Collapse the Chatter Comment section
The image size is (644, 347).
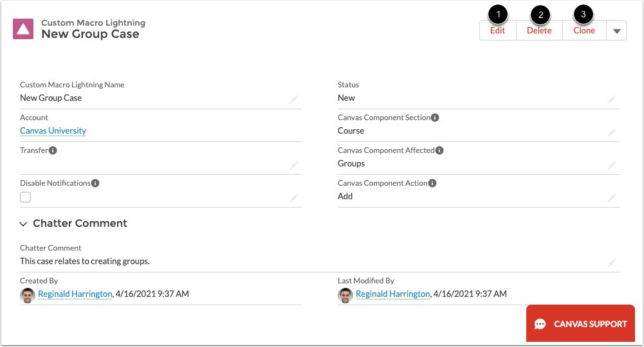pos(24,224)
